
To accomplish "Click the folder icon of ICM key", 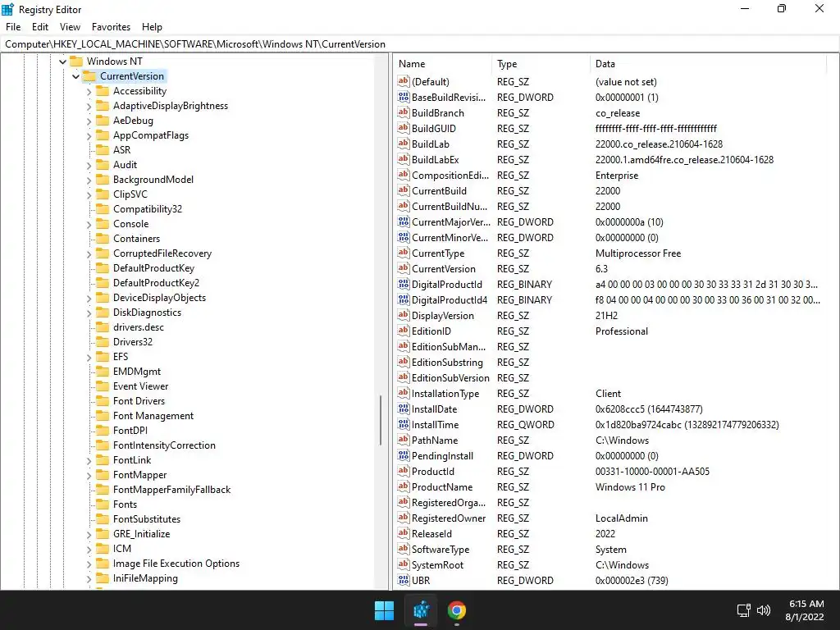I will (103, 549).
